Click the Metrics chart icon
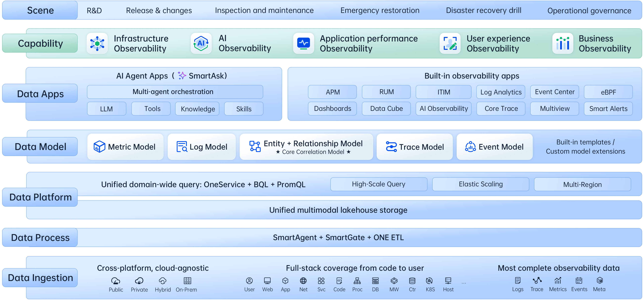The image size is (644, 300). click(x=558, y=280)
